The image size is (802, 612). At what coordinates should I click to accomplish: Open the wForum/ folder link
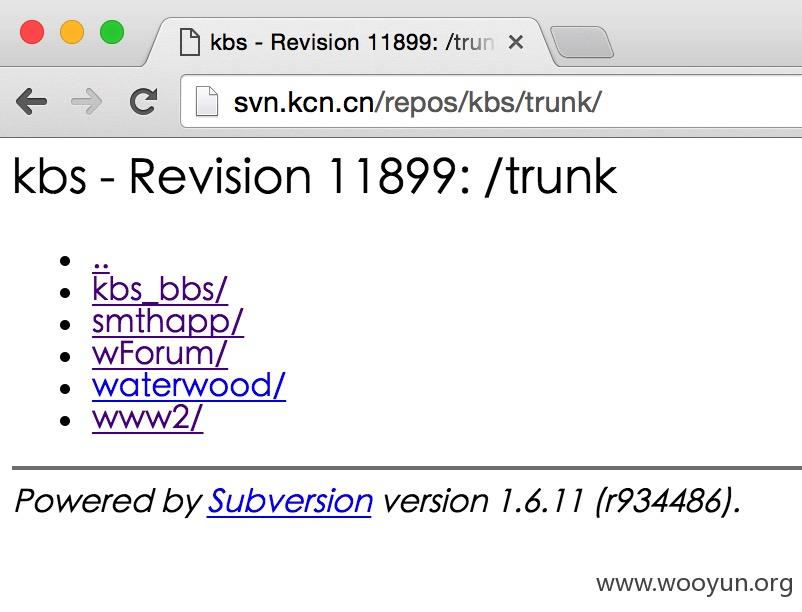tap(160, 354)
